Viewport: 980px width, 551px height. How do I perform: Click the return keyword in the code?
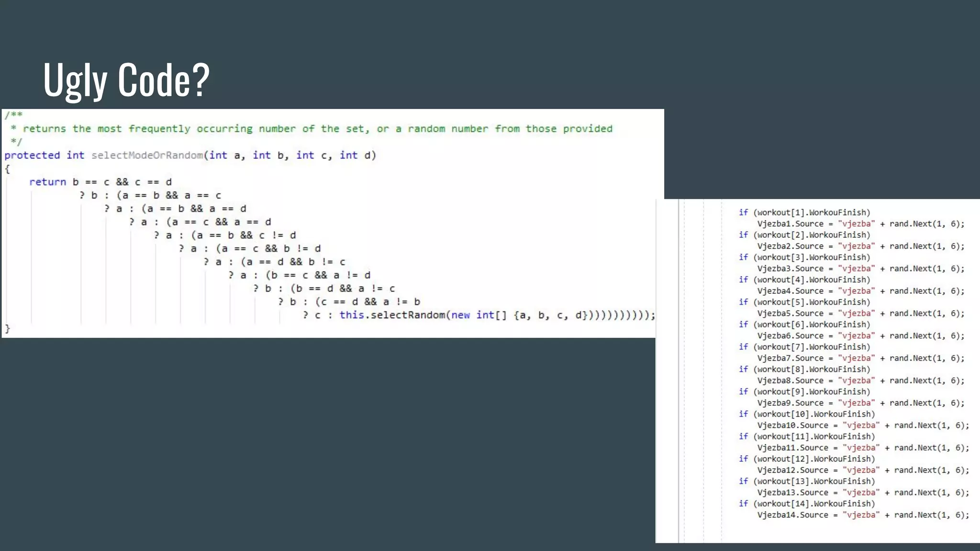[47, 182]
